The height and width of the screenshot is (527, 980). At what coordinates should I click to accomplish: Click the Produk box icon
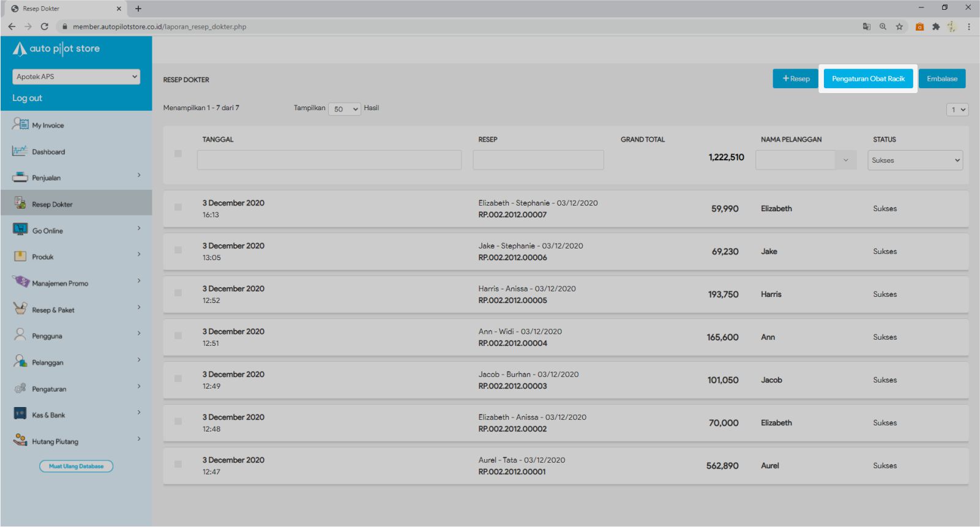pyautogui.click(x=20, y=256)
